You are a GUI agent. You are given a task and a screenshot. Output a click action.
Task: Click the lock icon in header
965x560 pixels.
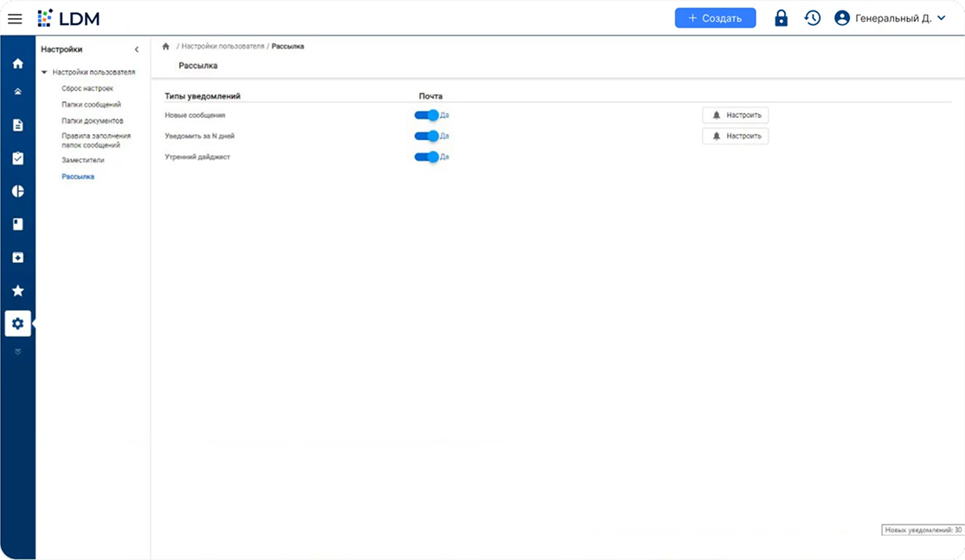781,18
